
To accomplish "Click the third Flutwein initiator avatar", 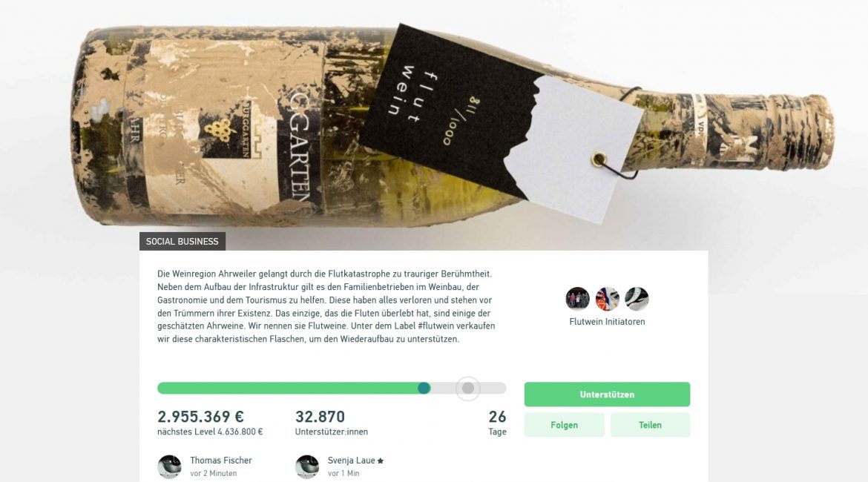I will 637,299.
